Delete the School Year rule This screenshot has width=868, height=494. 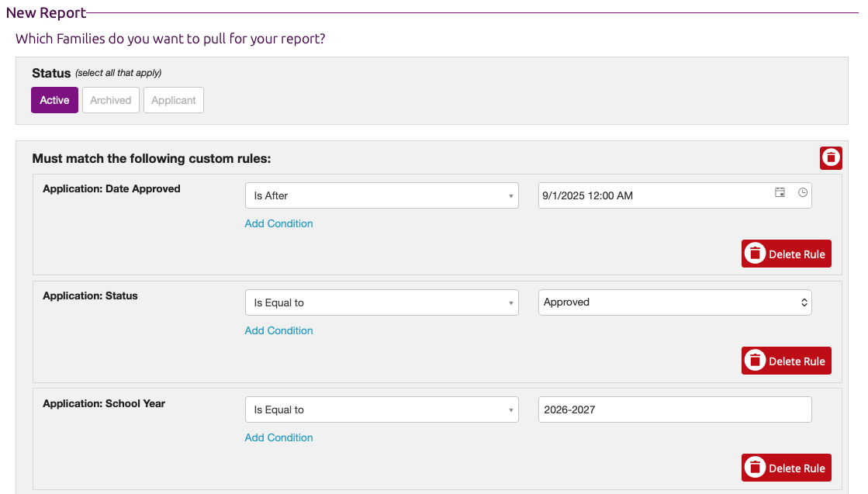(786, 468)
